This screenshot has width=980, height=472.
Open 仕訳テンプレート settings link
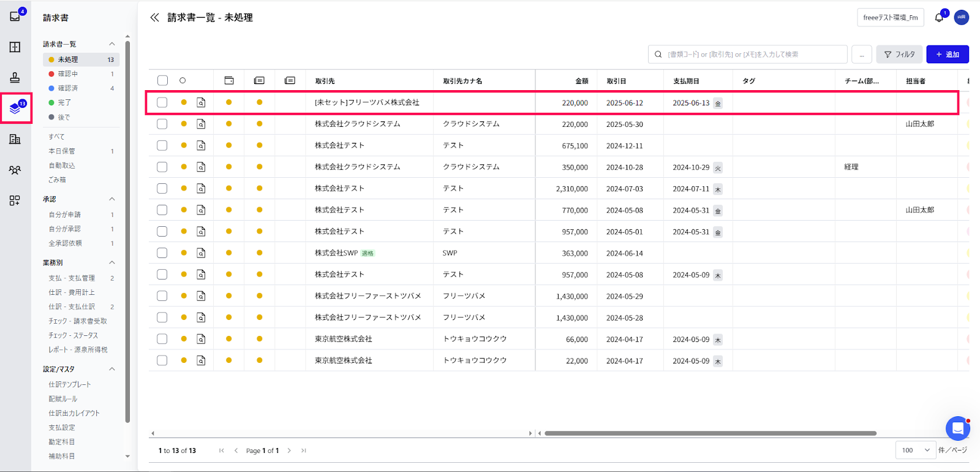pyautogui.click(x=70, y=384)
